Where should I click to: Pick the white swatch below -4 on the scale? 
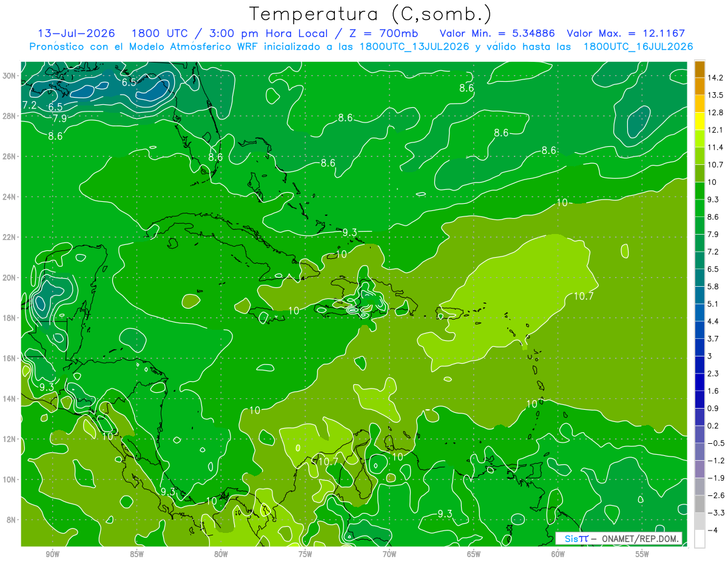click(699, 539)
